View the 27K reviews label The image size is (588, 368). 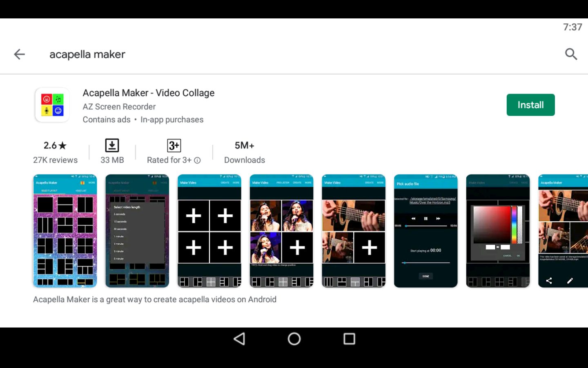(55, 160)
